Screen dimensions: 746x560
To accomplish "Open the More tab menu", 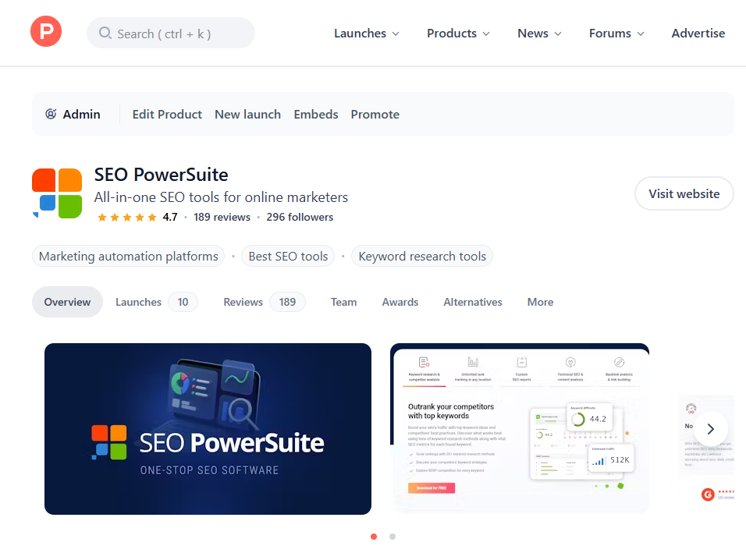I will [541, 302].
